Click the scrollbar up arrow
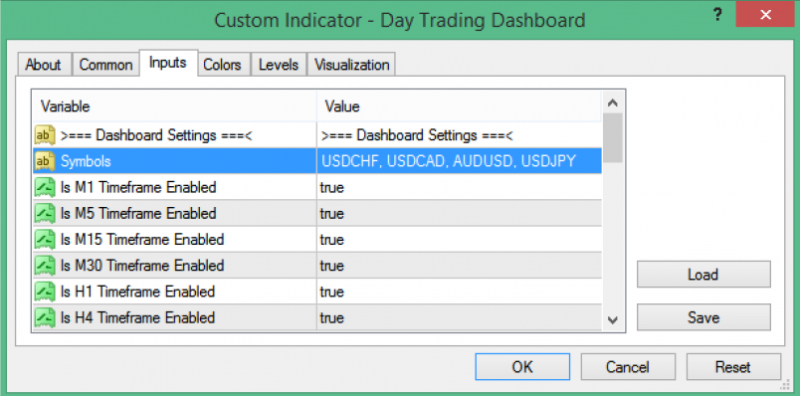 click(613, 103)
